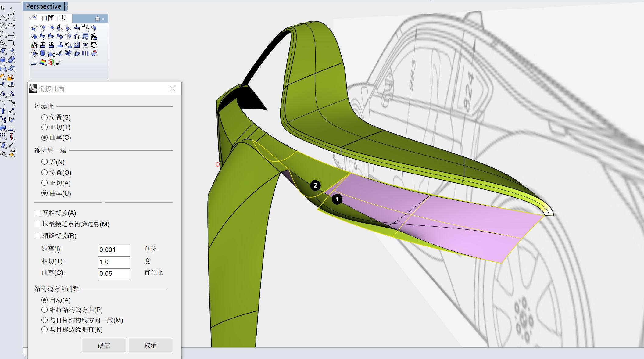The image size is (644, 359).
Task: Click the symmetry arch icon
Action: pos(77,37)
